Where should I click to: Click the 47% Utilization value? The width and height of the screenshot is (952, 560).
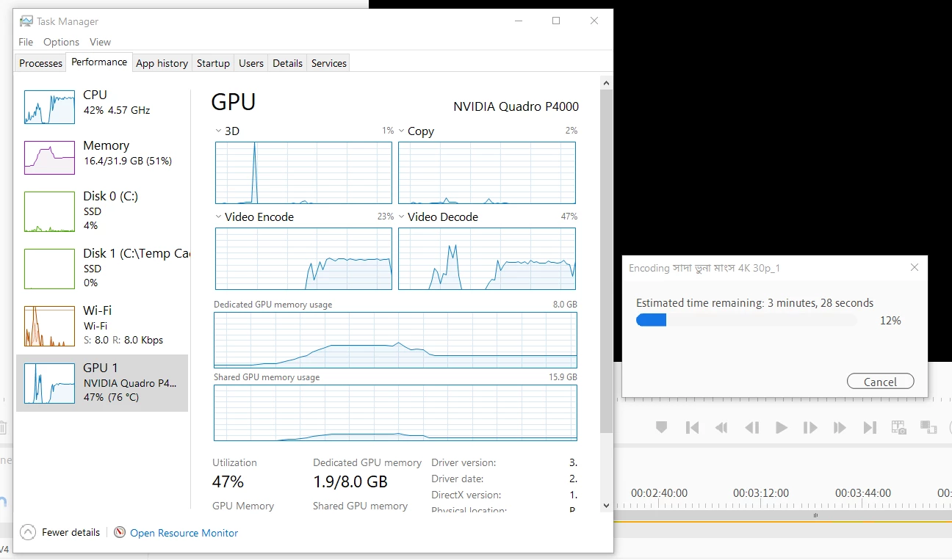click(228, 481)
